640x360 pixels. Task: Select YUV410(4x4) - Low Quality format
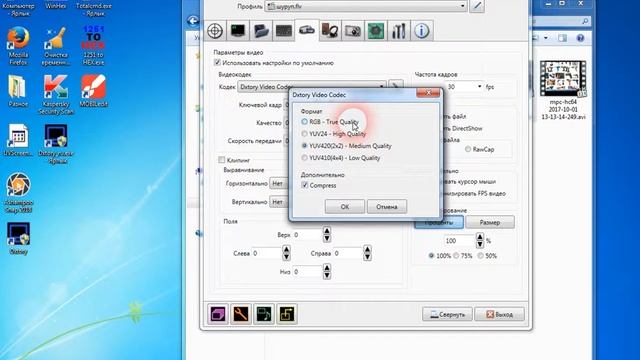coord(304,158)
